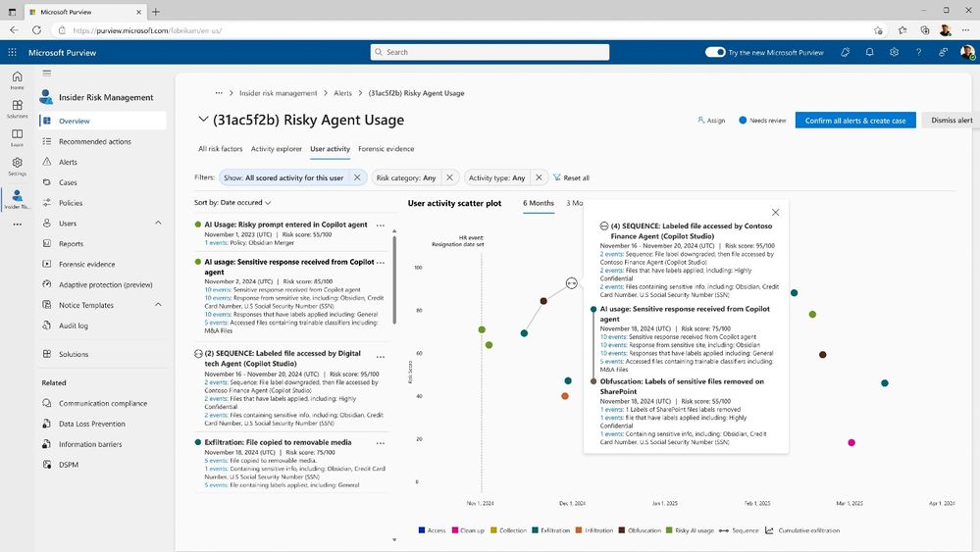Open Learn in left rail
The height and width of the screenshot is (552, 980).
tap(17, 137)
